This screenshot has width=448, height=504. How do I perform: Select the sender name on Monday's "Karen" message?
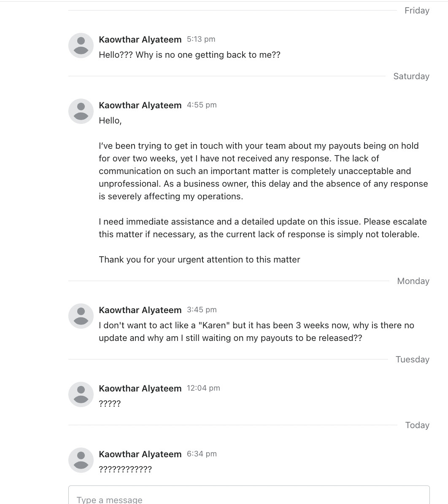(140, 310)
